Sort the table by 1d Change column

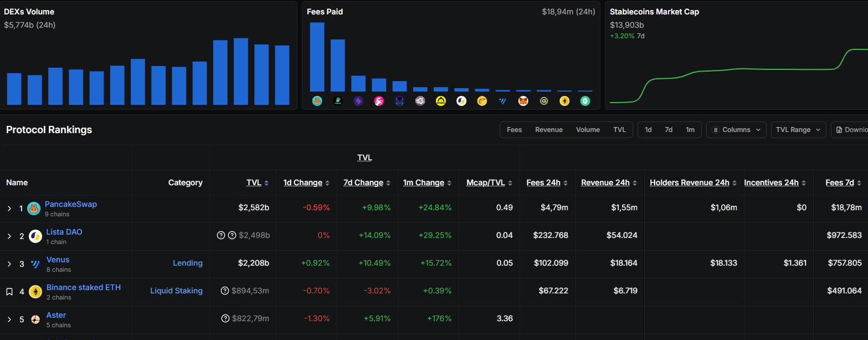[x=327, y=183]
